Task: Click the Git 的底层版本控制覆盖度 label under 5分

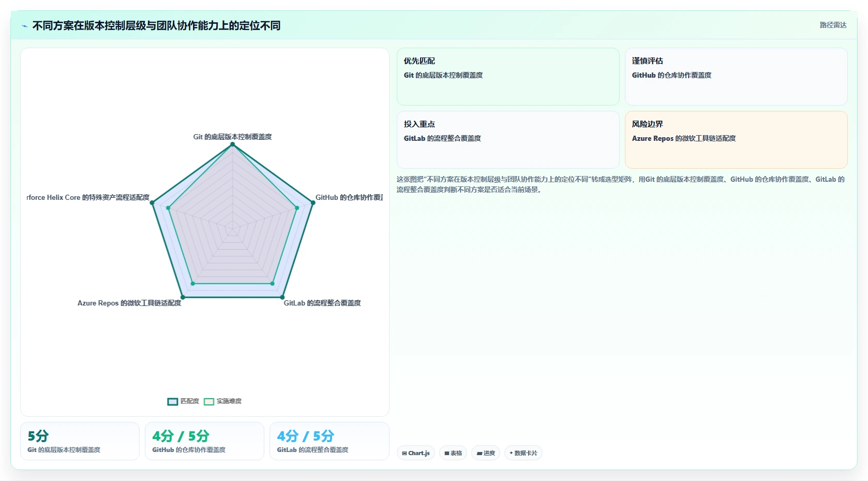Action: (x=64, y=450)
